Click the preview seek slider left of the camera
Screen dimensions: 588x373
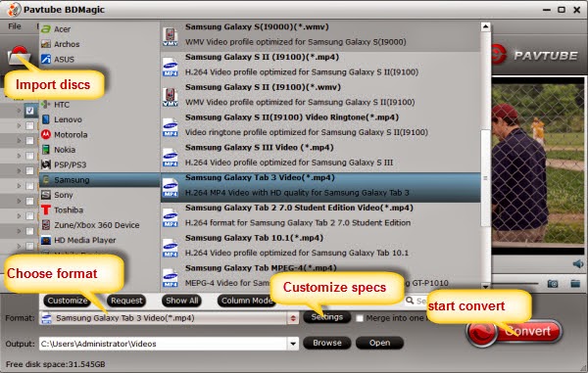click(x=515, y=284)
